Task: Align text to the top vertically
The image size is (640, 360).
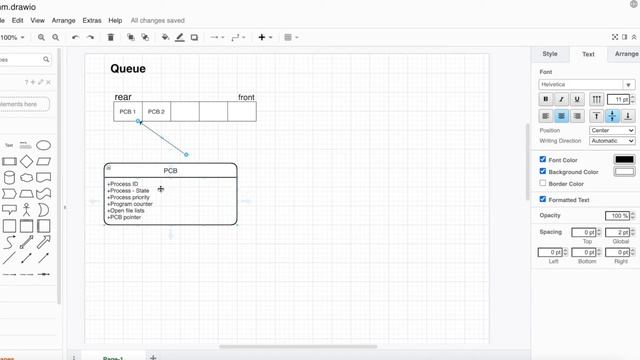Action: (596, 116)
